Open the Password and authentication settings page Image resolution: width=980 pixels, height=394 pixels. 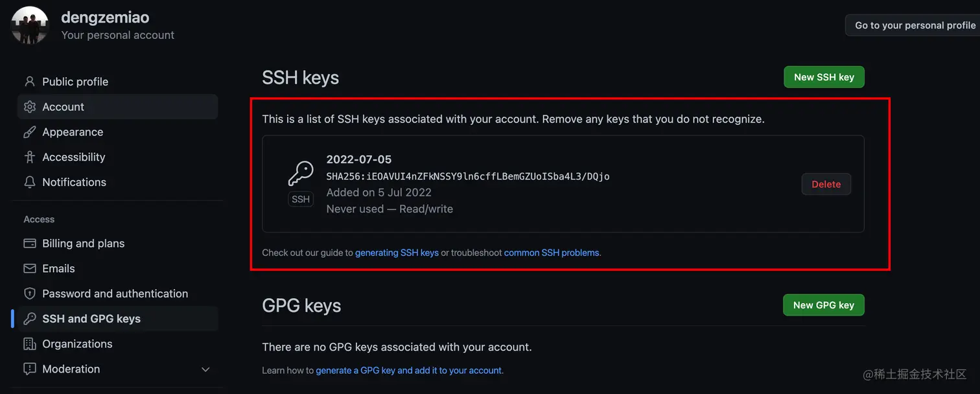point(115,294)
